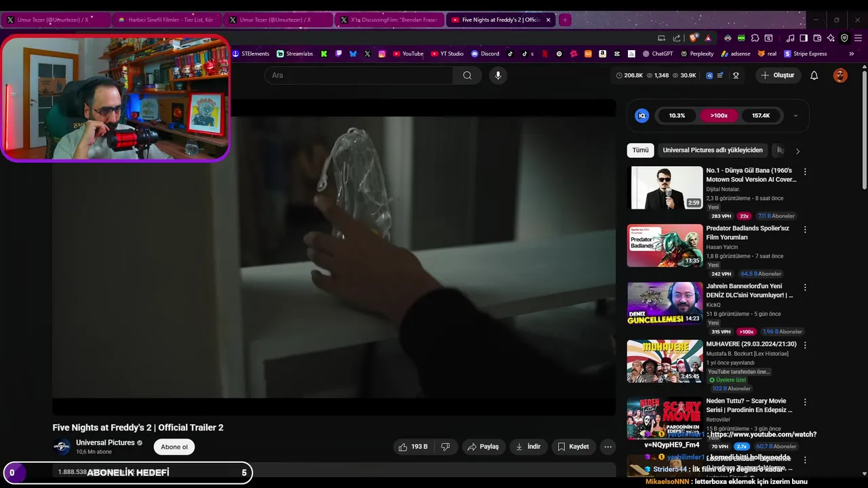
Task: Open the Instagram bookmark icon
Action: [x=382, y=54]
